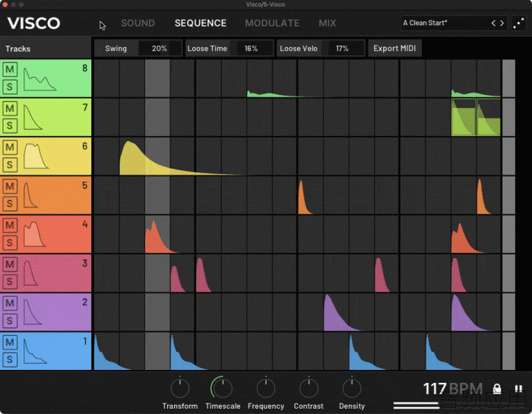Mute track 3
This screenshot has height=414, width=532.
coord(10,264)
